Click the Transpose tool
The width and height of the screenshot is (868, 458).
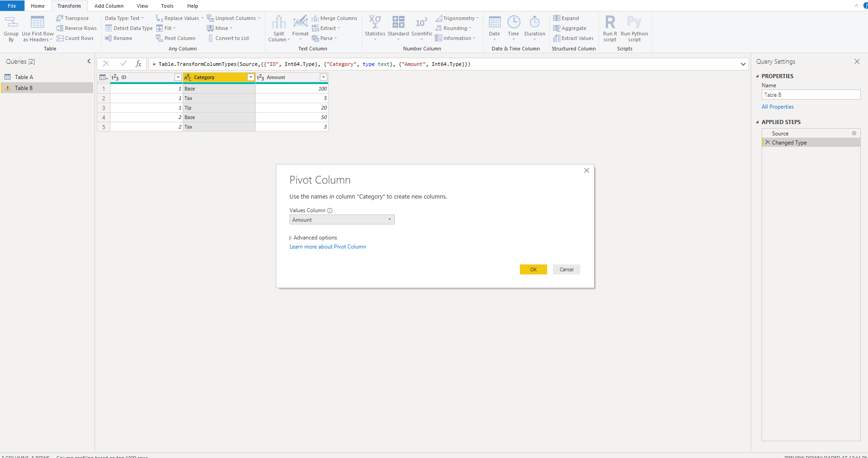pos(73,18)
